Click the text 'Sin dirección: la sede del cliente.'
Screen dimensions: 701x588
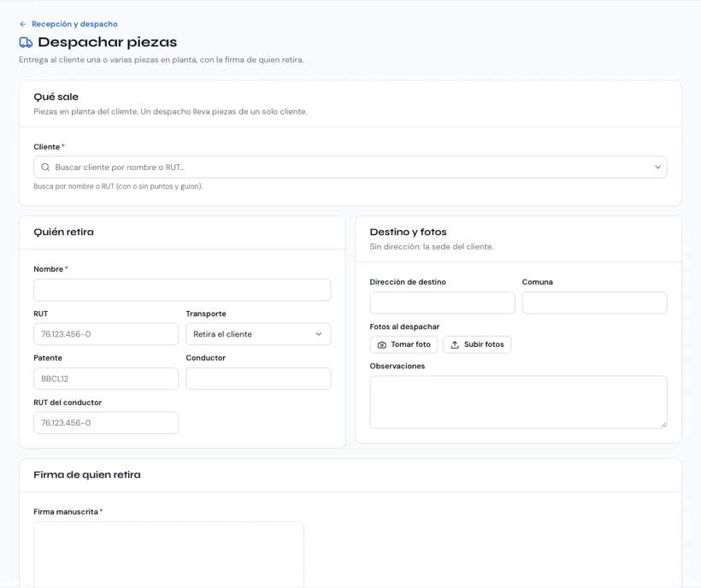432,247
